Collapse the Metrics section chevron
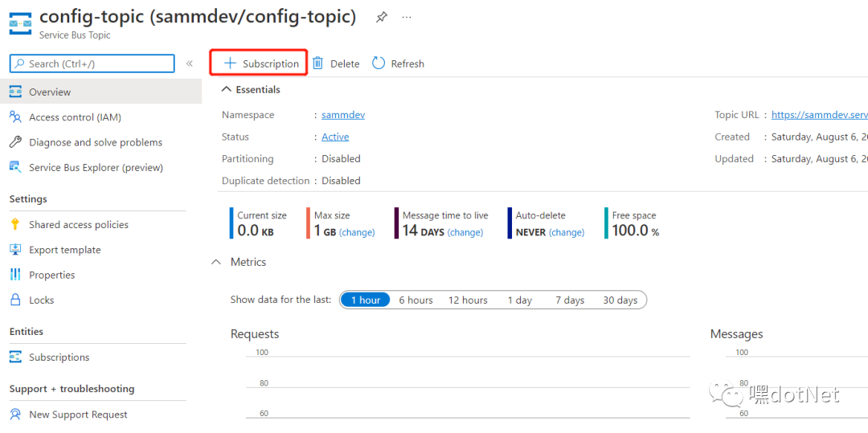 216,262
